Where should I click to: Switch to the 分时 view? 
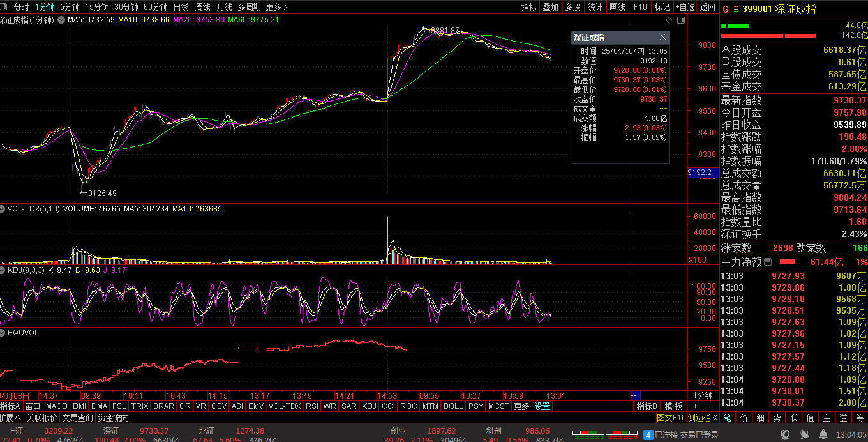point(22,7)
